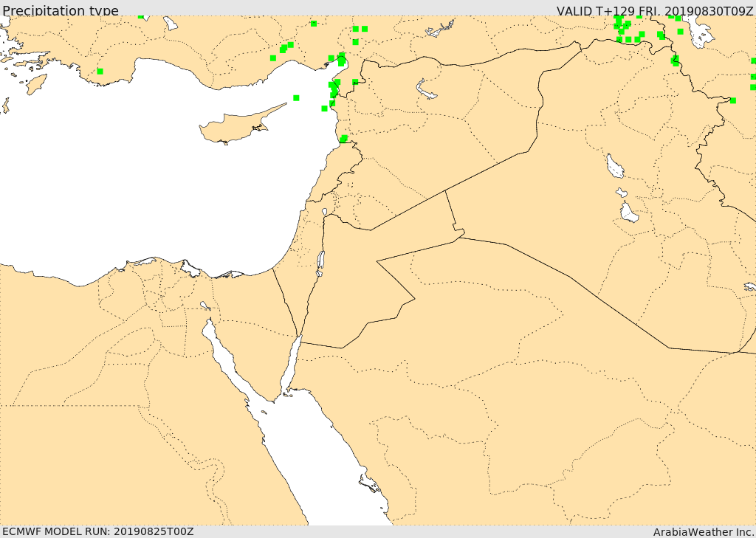Click the island of Cyprus on the map
The height and width of the screenshot is (538, 756).
tap(236, 124)
